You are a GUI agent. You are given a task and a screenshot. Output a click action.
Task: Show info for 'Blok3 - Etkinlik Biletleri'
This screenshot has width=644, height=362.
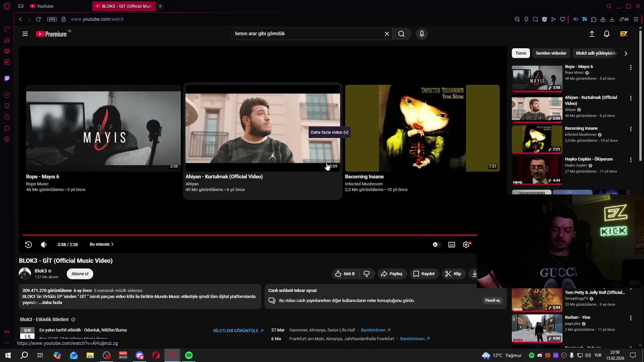(73, 320)
